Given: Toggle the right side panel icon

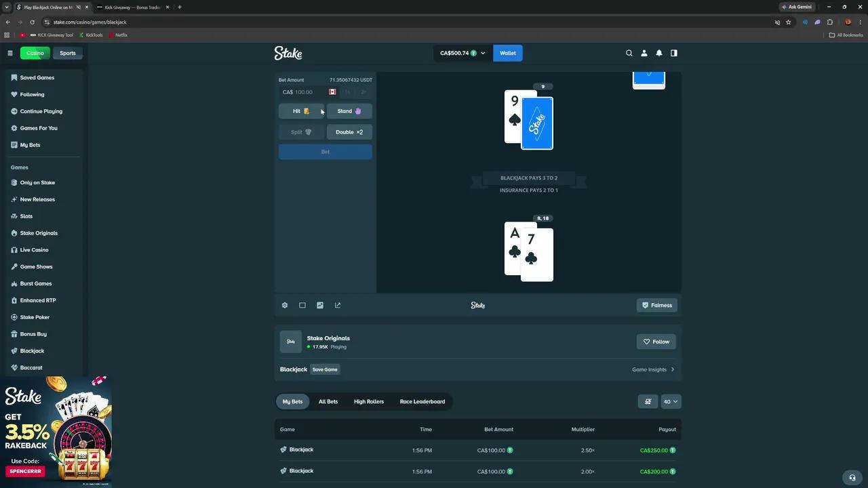Looking at the screenshot, I should pos(674,53).
